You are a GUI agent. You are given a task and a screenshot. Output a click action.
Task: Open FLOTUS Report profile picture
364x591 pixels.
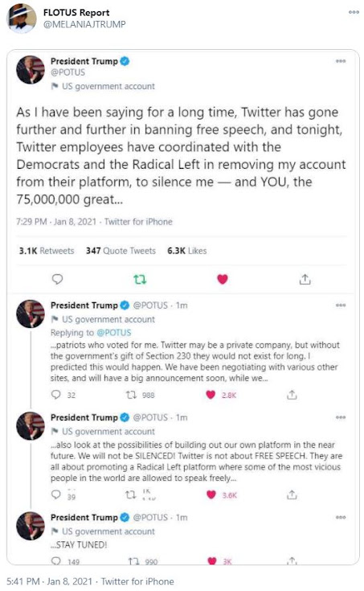tap(22, 18)
